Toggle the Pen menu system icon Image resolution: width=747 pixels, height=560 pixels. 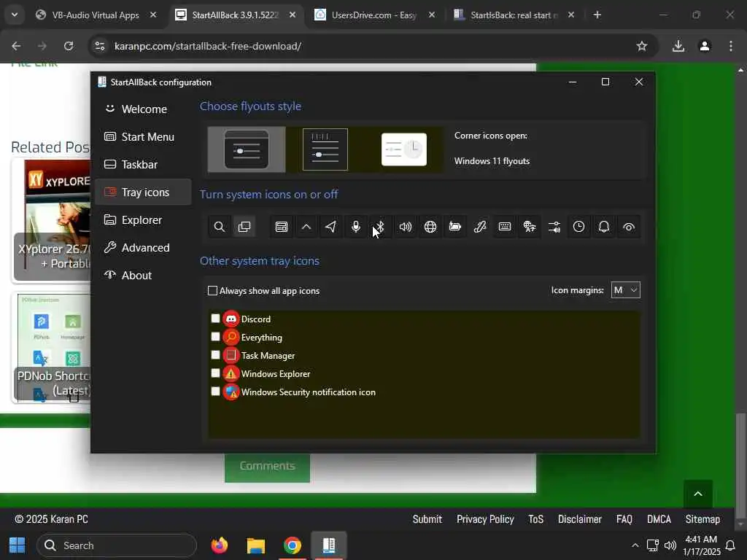[480, 227]
